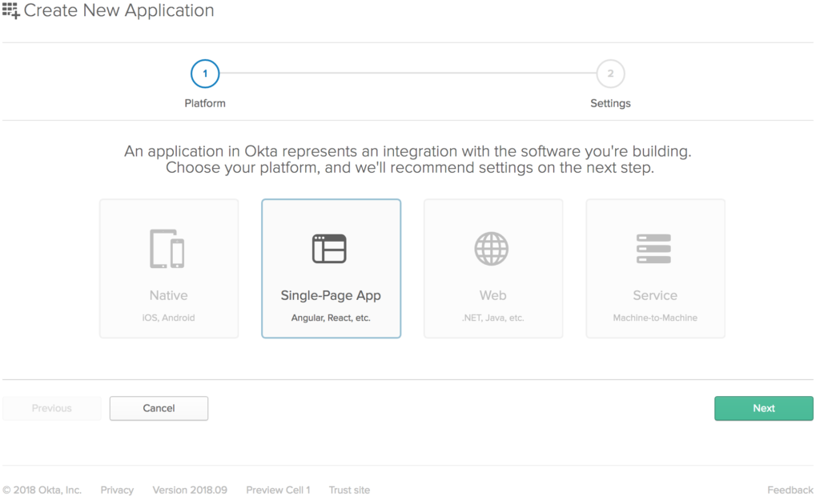Select the Single-Page App platform

coord(331,268)
